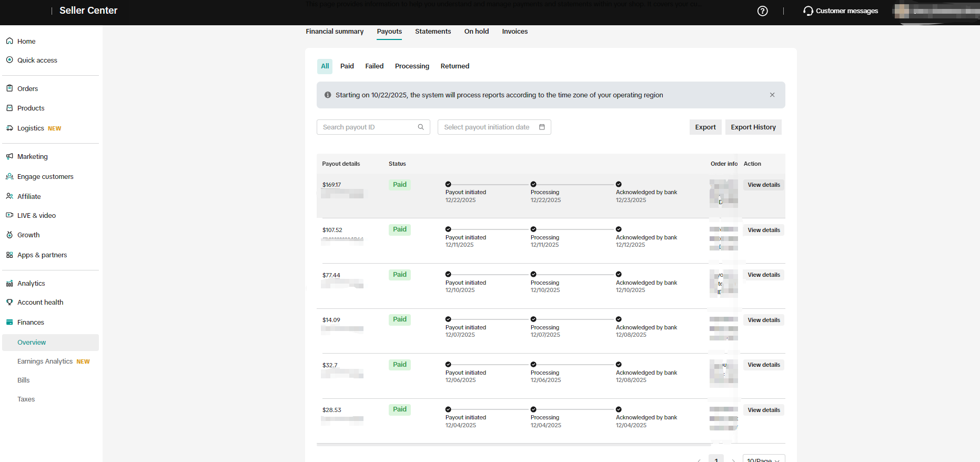Filter payouts by Failed status
This screenshot has width=980, height=462.
374,66
